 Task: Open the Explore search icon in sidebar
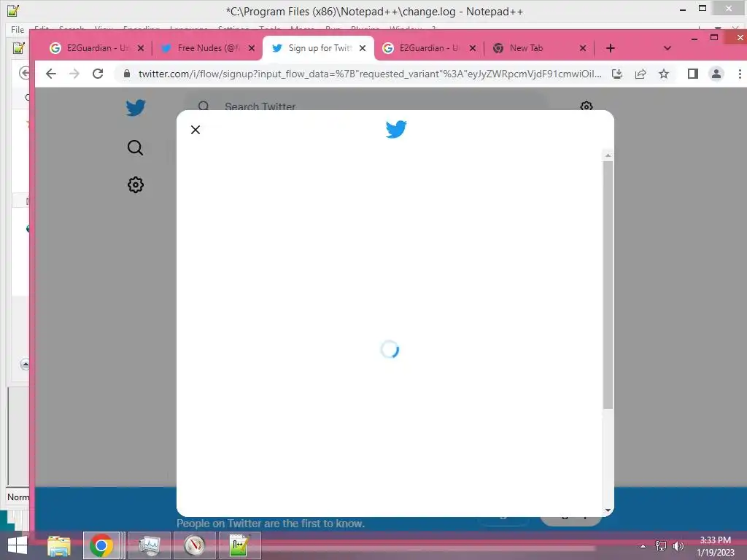coord(135,147)
